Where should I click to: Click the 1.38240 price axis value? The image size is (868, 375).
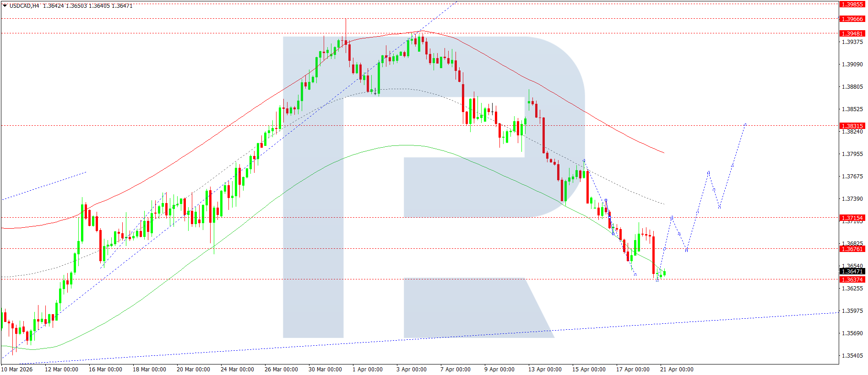852,132
